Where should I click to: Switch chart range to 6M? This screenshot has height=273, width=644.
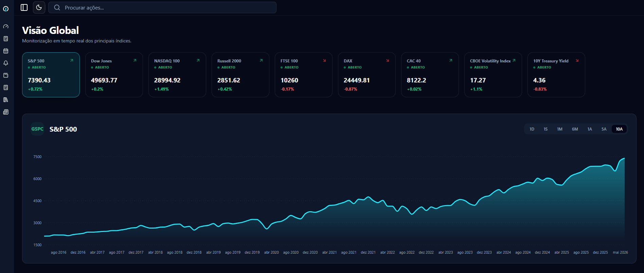click(x=575, y=129)
